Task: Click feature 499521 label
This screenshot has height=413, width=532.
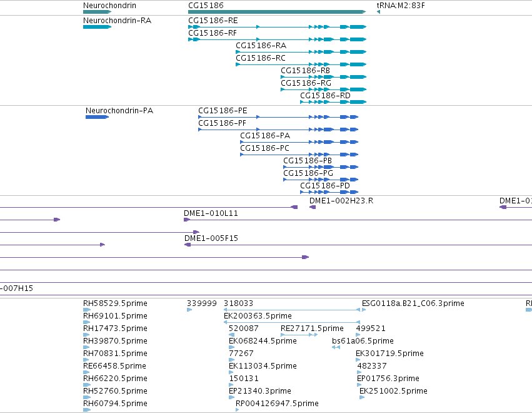Action: [x=371, y=329]
